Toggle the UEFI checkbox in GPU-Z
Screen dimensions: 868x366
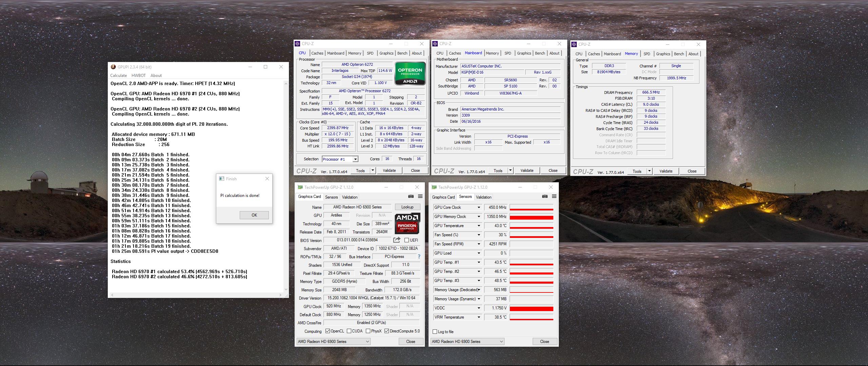pyautogui.click(x=407, y=240)
